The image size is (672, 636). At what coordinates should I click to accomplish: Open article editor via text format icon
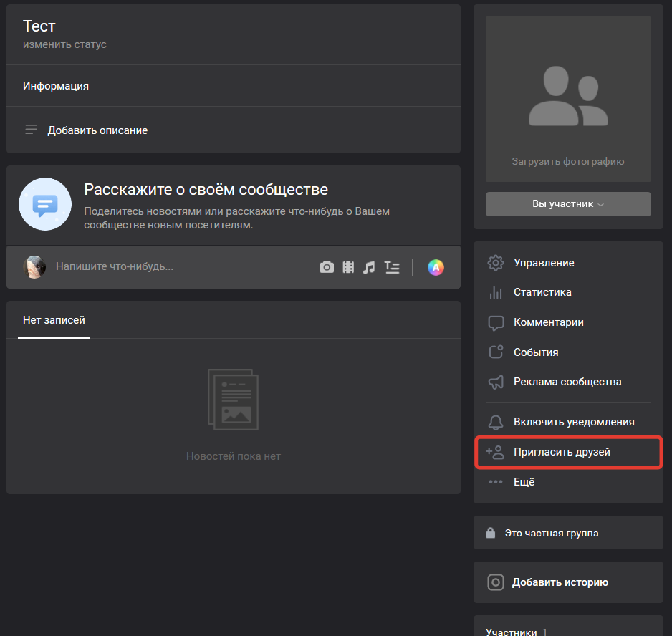coord(391,267)
